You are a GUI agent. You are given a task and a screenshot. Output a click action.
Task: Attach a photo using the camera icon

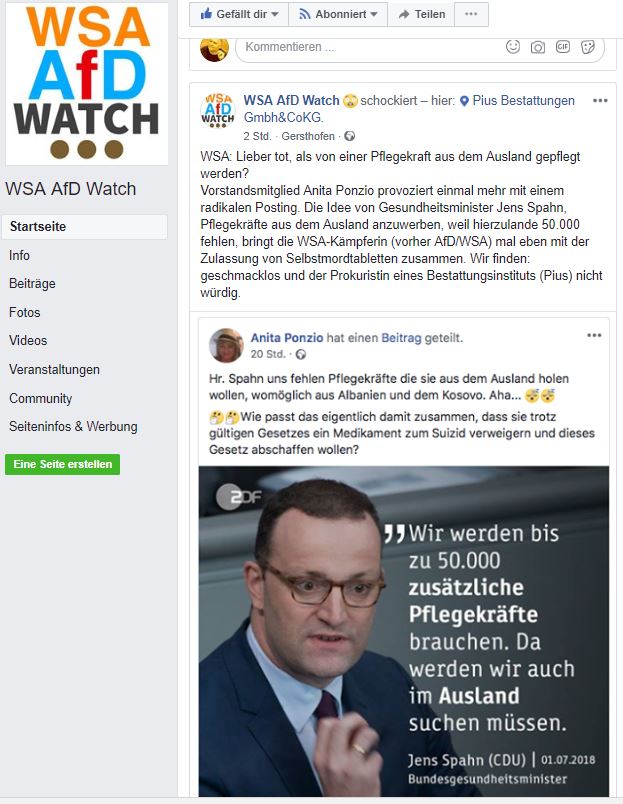(x=538, y=47)
